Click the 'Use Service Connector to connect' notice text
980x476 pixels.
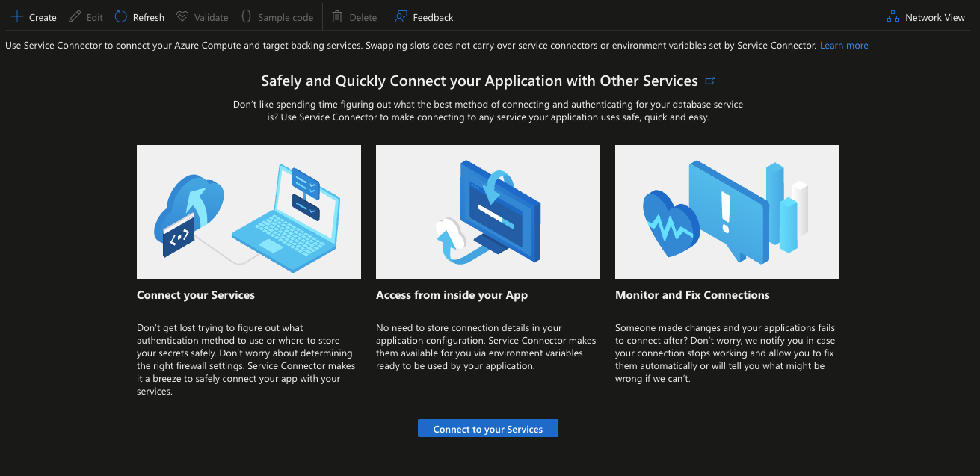410,46
